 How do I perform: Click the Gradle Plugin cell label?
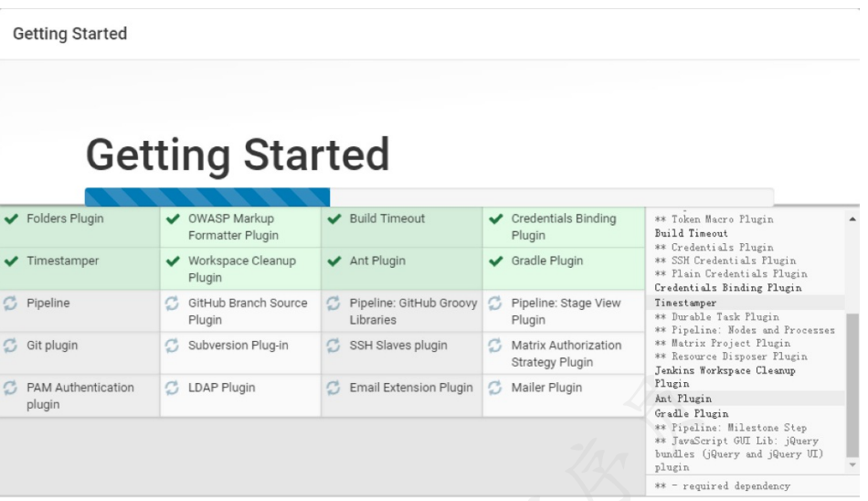pos(547,261)
